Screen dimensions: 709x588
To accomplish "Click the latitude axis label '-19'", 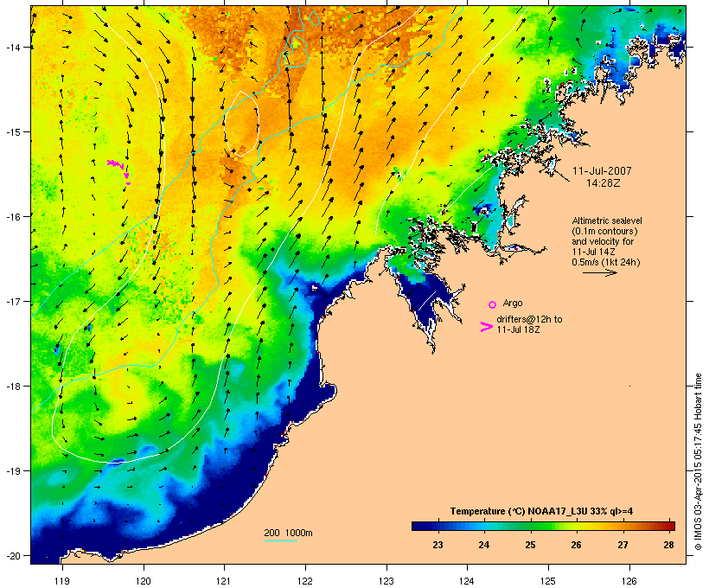I will tap(13, 471).
